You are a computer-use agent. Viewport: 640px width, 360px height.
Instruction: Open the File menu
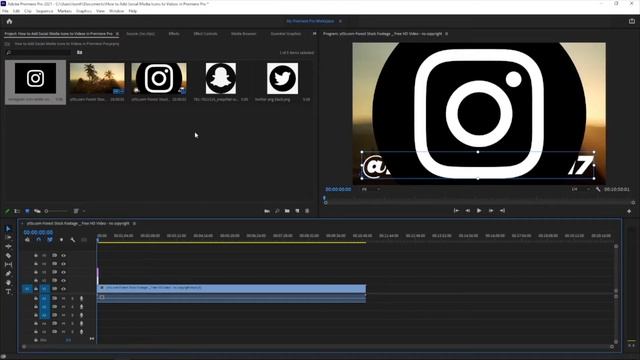(x=5, y=11)
